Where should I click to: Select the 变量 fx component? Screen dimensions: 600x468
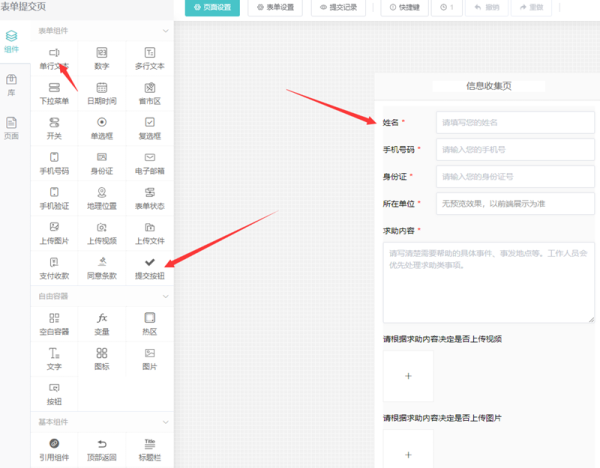coord(102,324)
